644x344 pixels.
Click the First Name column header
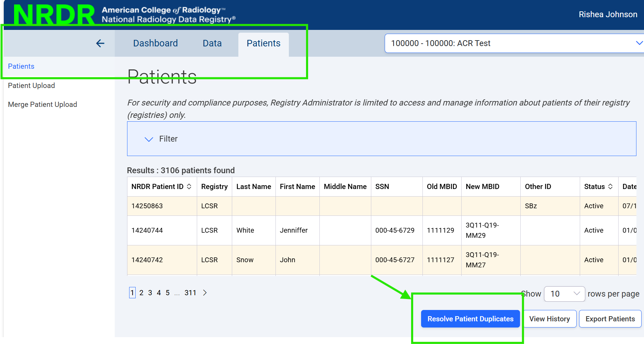[297, 187]
